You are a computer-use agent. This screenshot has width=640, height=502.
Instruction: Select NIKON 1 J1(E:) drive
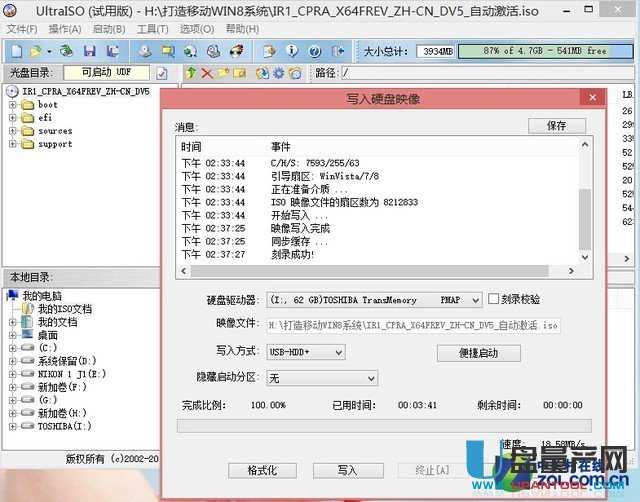(x=72, y=374)
